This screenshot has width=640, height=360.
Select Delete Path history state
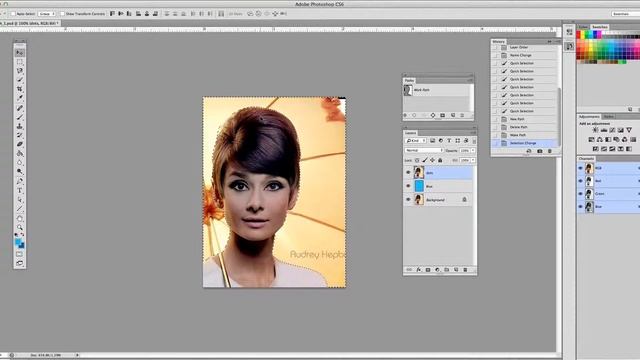524,127
